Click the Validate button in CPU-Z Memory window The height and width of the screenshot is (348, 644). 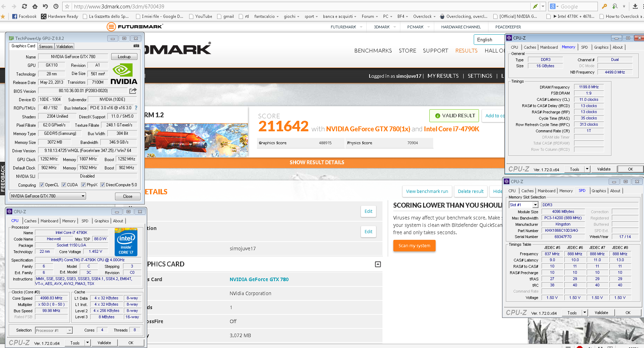[604, 169]
